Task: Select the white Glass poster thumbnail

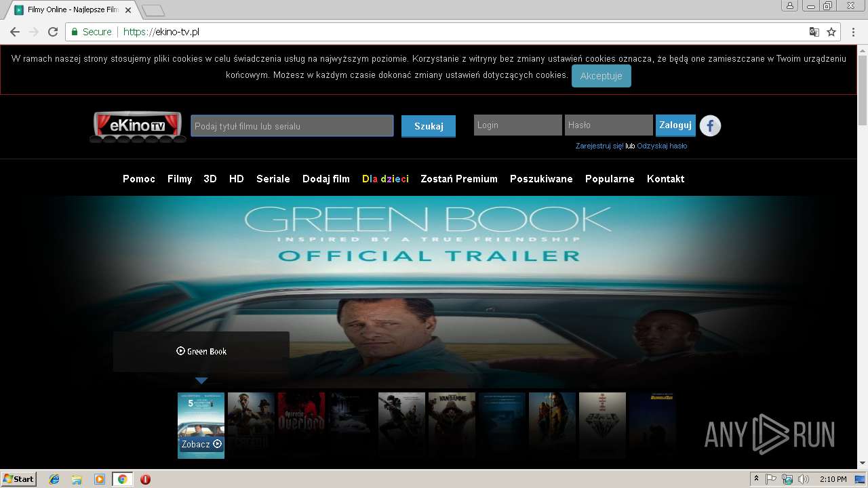Action: 602,425
